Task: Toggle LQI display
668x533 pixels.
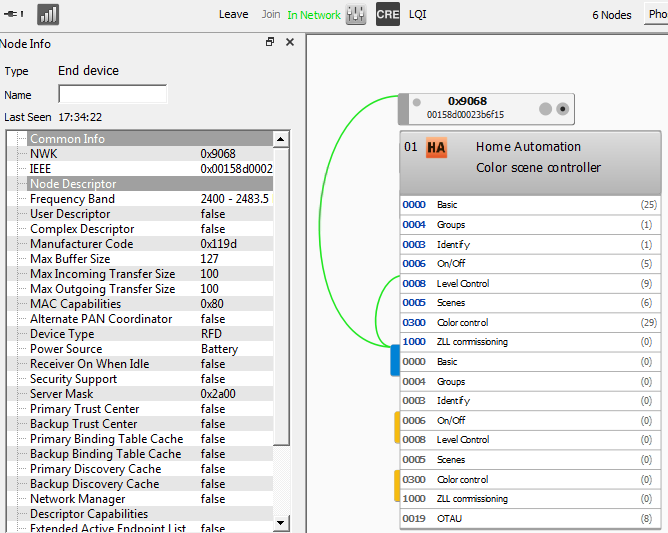Action: tap(418, 14)
